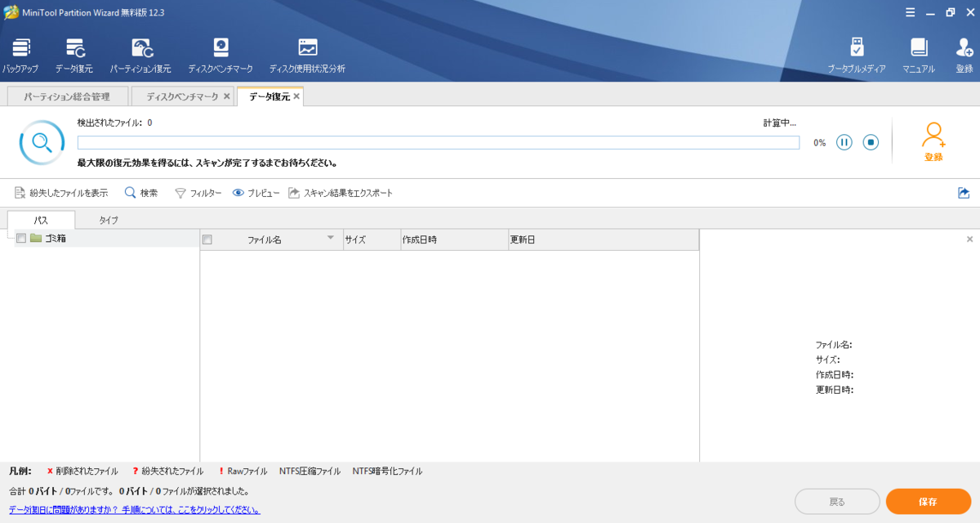Click the magnifier scan status icon
The height and width of the screenshot is (523, 980).
(x=42, y=143)
